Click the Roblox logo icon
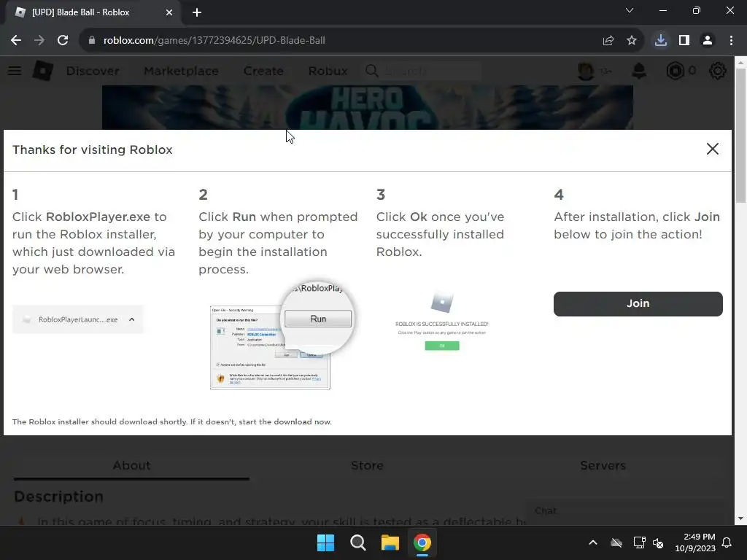Screen dimensions: 747x560 coord(43,71)
